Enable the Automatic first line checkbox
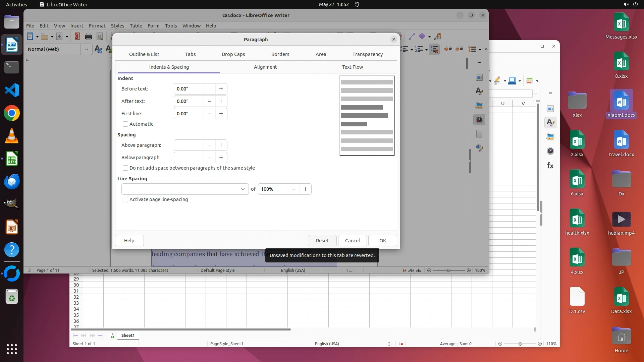The width and height of the screenshot is (644, 362). pos(125,124)
